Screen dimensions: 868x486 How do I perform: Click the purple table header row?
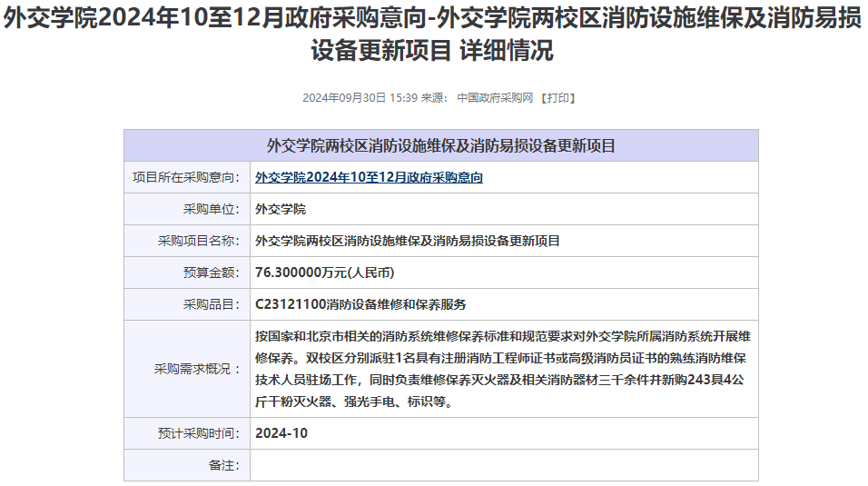(440, 145)
